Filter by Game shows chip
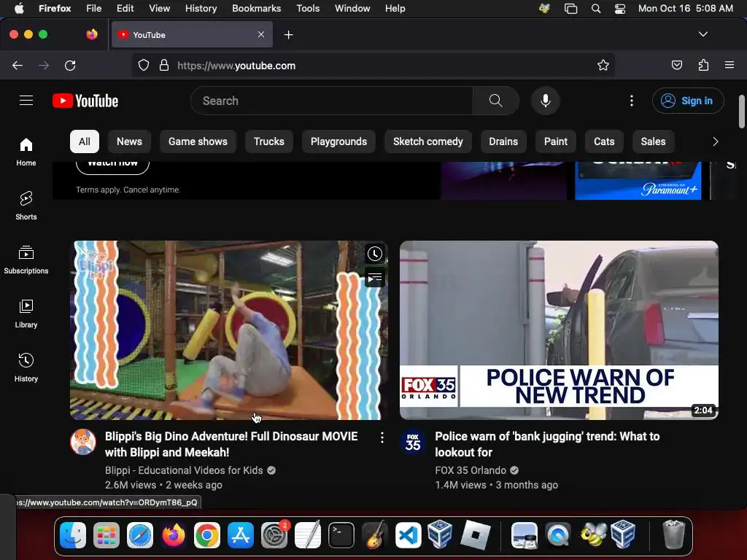The image size is (747, 560). click(x=198, y=141)
